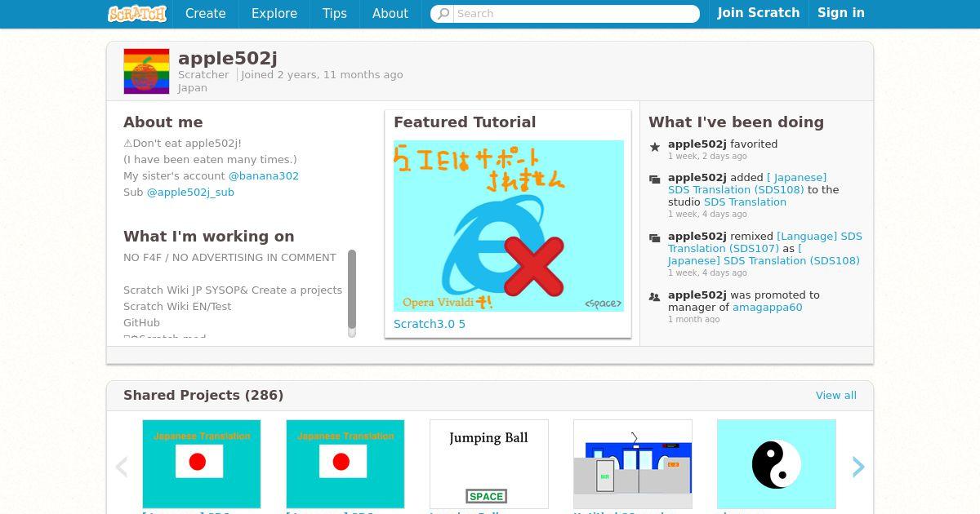The width and height of the screenshot is (980, 514).
Task: Click the Featured Tutorial heading
Action: click(465, 122)
